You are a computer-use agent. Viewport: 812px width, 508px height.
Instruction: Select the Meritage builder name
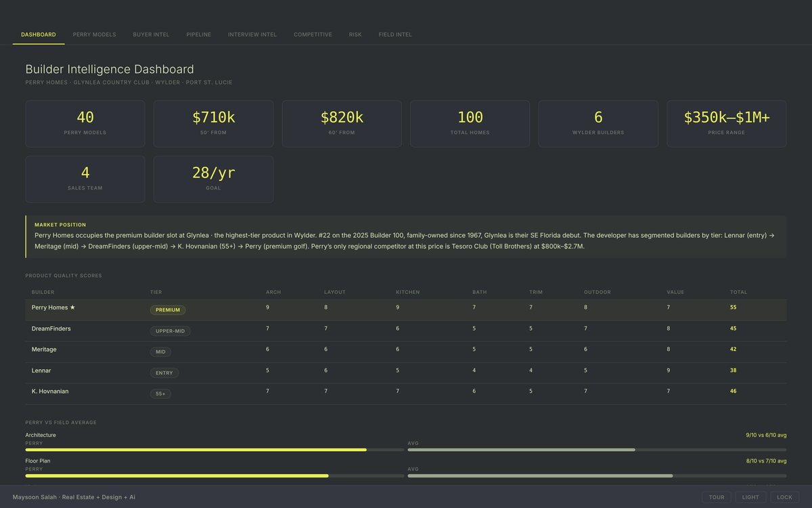pos(44,350)
